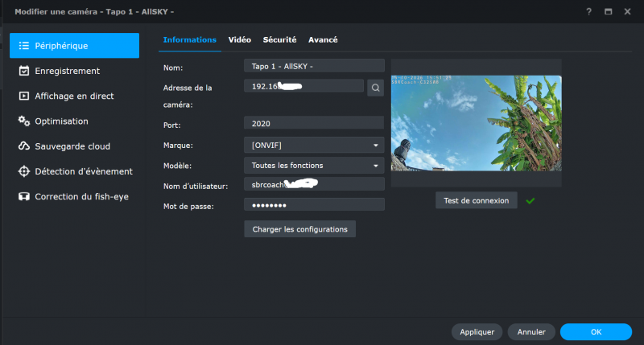
Task: Click the Périphérique list icon
Action: [24, 46]
